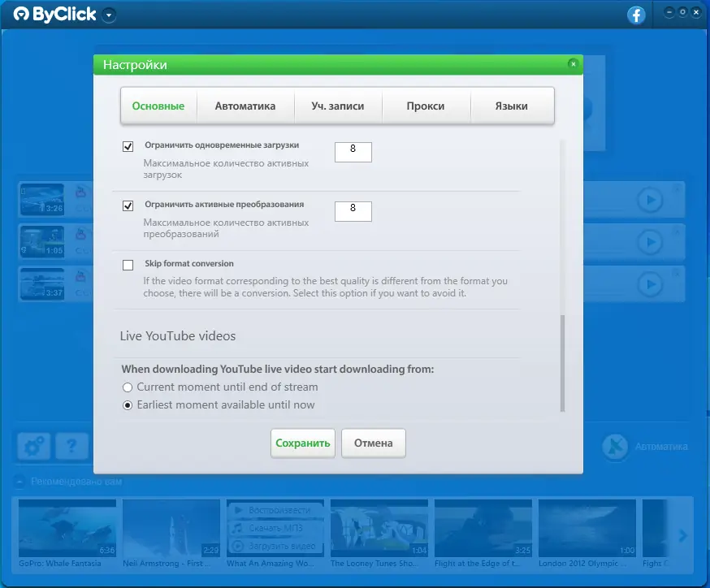Open The Looney Tunes Sho... recommended video
The height and width of the screenshot is (588, 710).
point(379,528)
